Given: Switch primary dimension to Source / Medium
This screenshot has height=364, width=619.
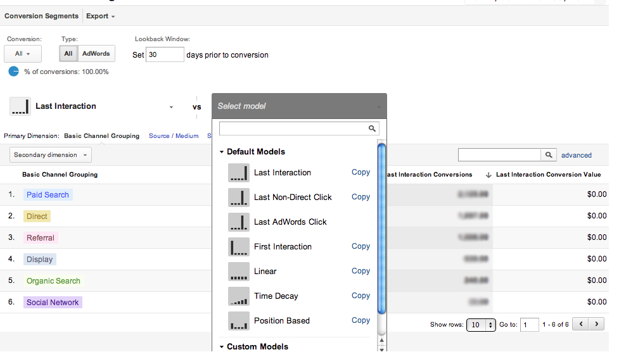Looking at the screenshot, I should click(x=174, y=136).
